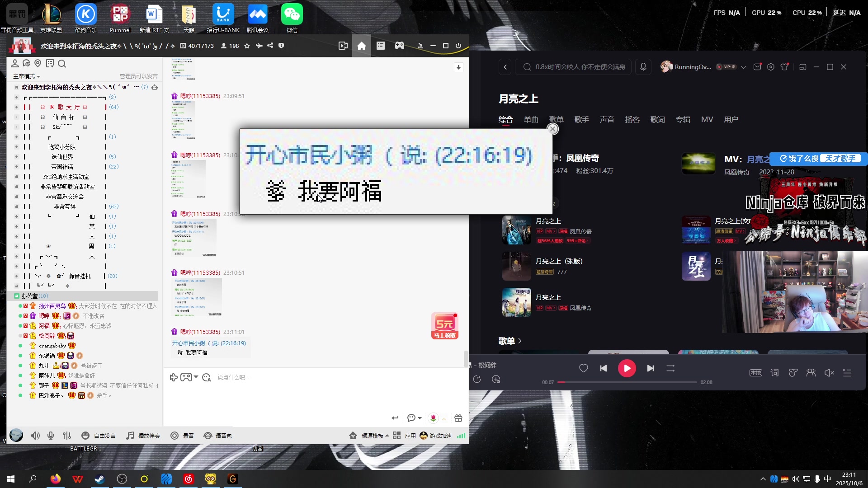This screenshot has height=488, width=868.
Task: Expand the 吃鸡小分队 channel tree node
Action: coord(17,147)
